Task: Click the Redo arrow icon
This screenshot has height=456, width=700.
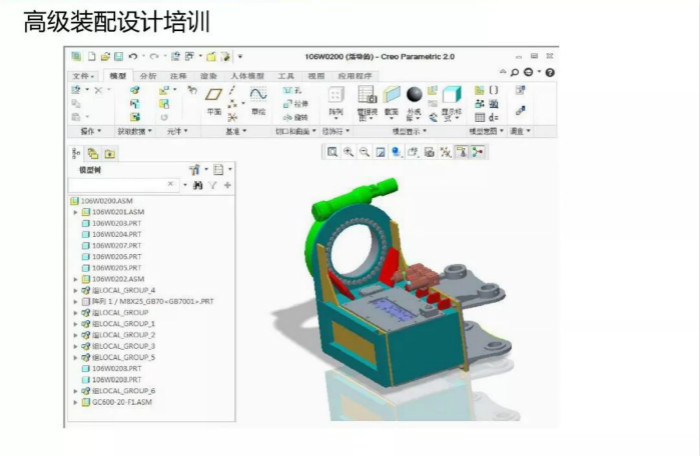Action: point(154,56)
